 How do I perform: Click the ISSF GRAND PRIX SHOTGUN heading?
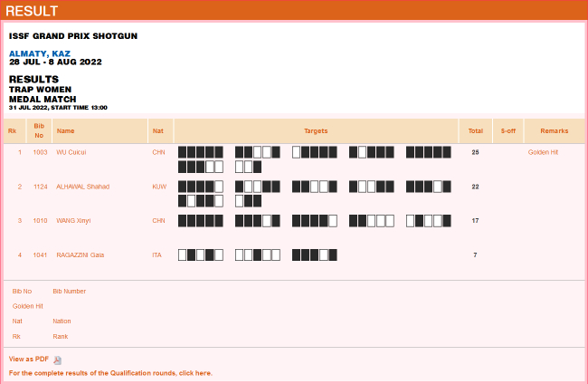[73, 36]
